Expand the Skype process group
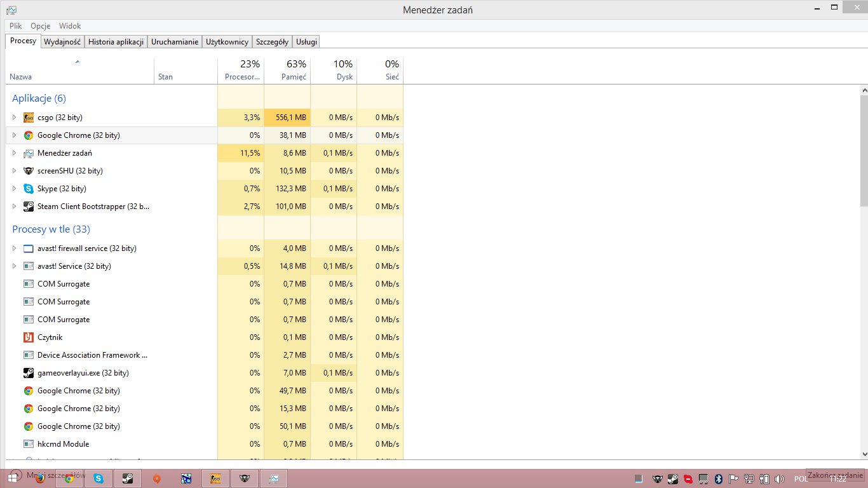Viewport: 868px width, 488px height. (14, 189)
